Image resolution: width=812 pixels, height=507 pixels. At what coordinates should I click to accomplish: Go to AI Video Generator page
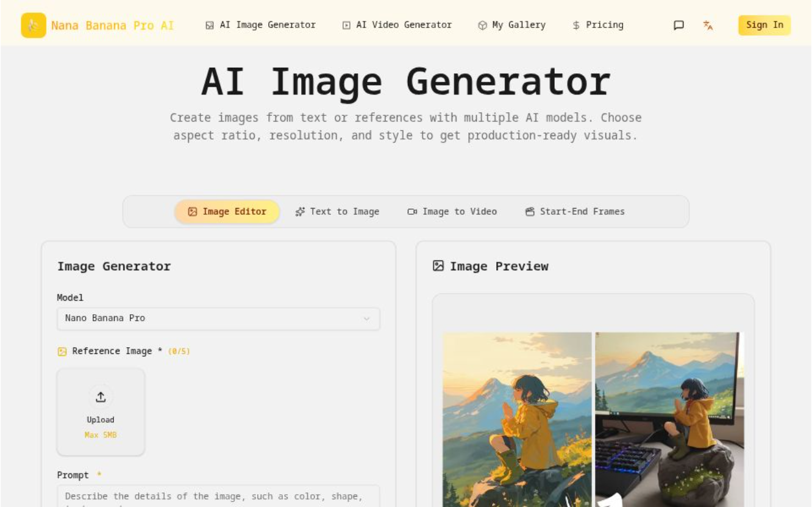click(x=397, y=25)
